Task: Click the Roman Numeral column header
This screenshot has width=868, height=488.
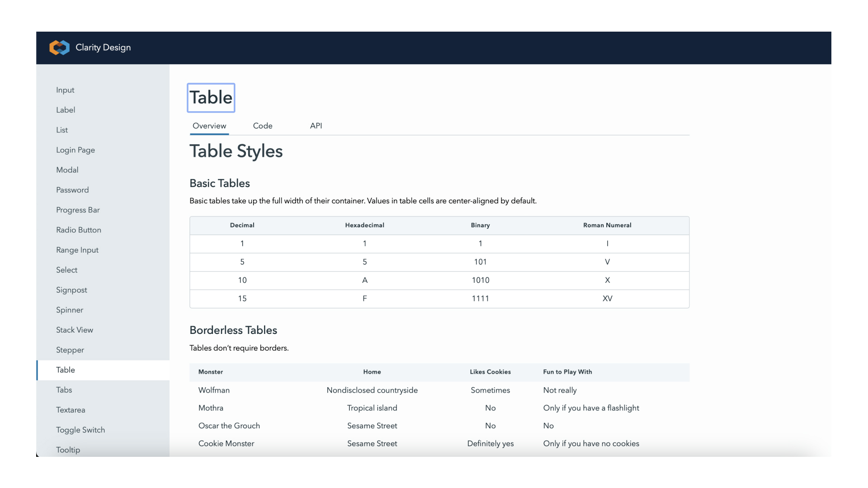Action: 607,225
